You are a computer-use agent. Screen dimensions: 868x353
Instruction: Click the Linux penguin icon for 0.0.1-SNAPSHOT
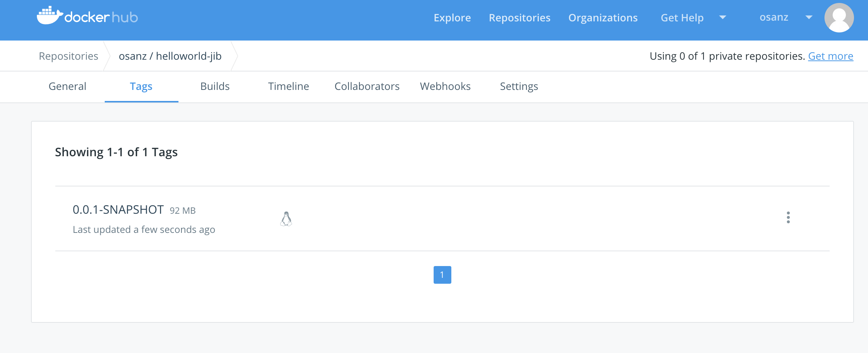(x=286, y=219)
